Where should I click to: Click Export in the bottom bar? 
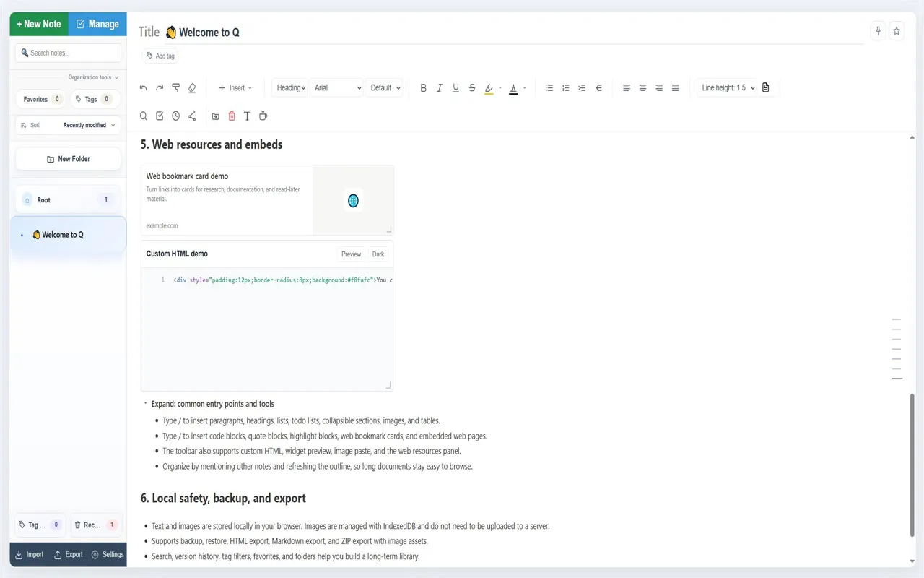(69, 555)
